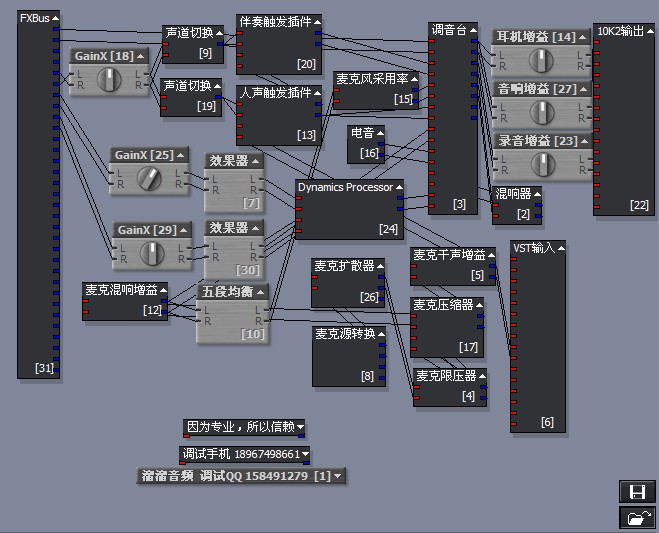Screen dimensions: 659x533
Task: Select the VST输入 module title
Action: (x=532, y=247)
